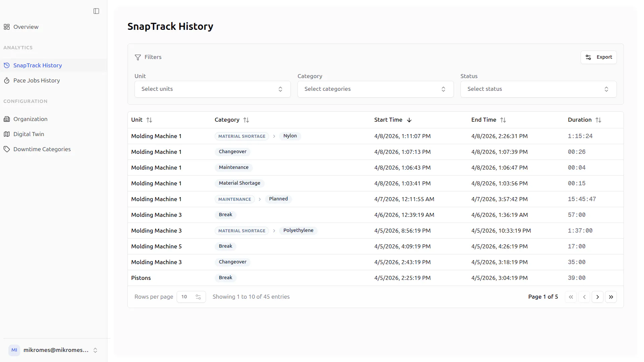Image resolution: width=644 pixels, height=362 pixels.
Task: Click Molding Machine 5 unit cell
Action: click(156, 247)
